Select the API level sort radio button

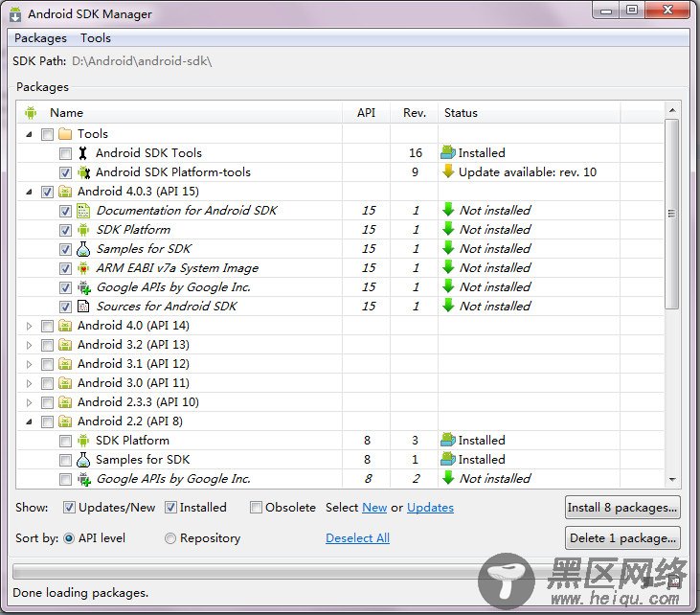point(69,538)
